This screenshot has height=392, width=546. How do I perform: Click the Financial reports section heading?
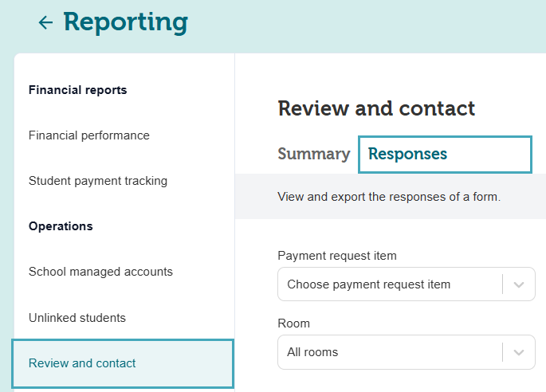(77, 90)
